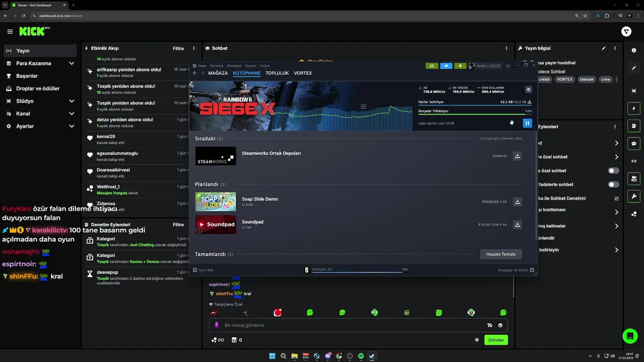
Task: Open Steam menu Oyunlar
Action: click(251, 66)
